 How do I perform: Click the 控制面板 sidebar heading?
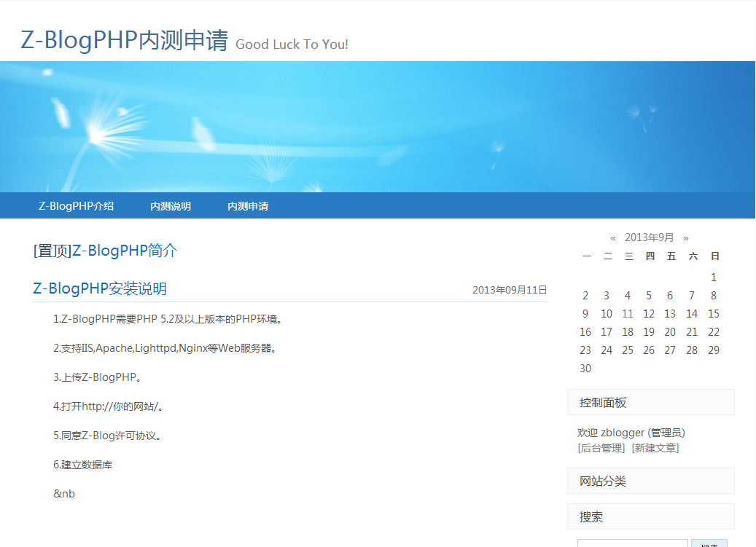tap(603, 403)
